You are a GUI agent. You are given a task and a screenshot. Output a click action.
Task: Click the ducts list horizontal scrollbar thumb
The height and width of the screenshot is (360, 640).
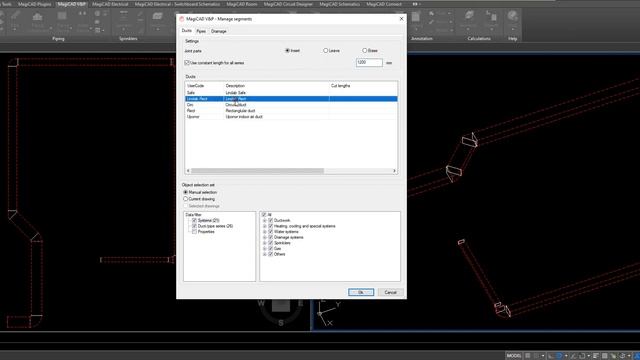click(x=258, y=171)
